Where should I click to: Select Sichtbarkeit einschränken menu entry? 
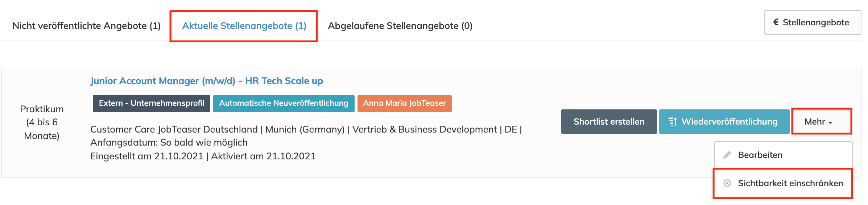(790, 183)
